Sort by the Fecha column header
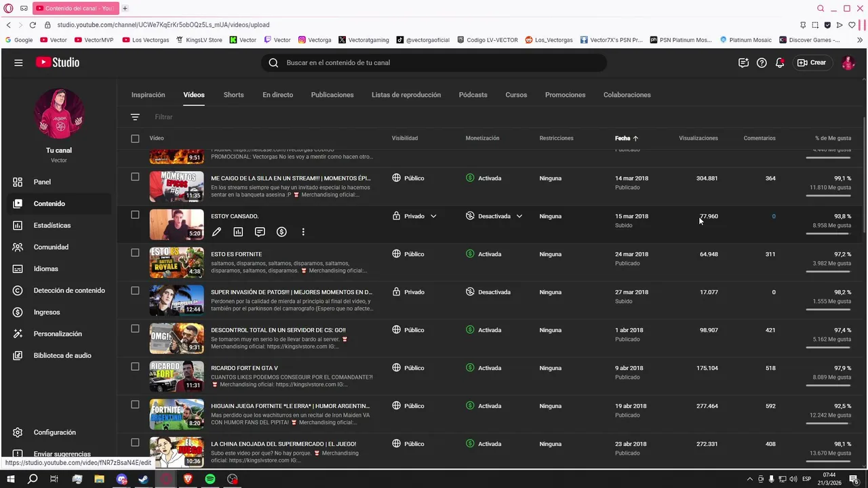 (x=627, y=138)
